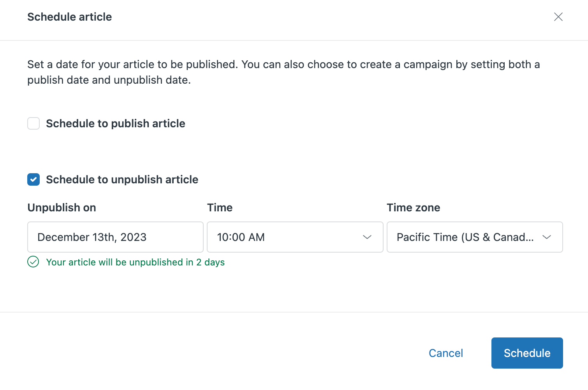Click the green checkmark confirmation icon
This screenshot has width=588, height=390.
pyautogui.click(x=33, y=262)
